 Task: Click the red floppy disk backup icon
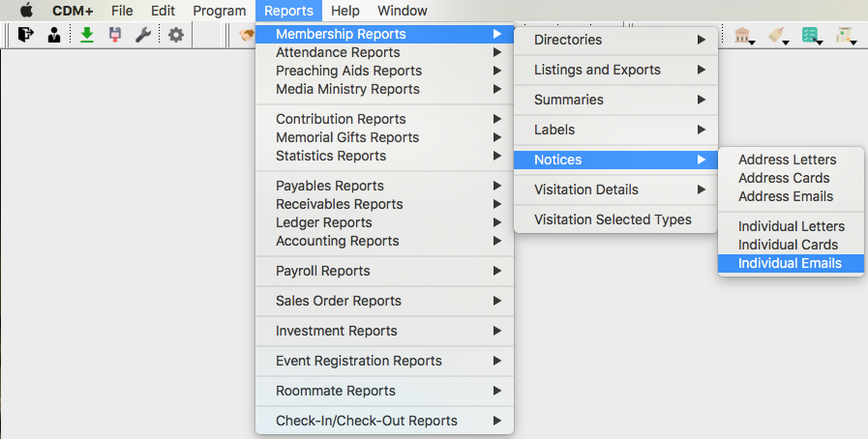pyautogui.click(x=115, y=35)
